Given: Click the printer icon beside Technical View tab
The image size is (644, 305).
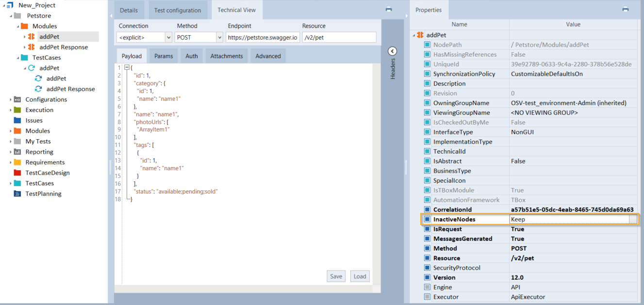Looking at the screenshot, I should pyautogui.click(x=388, y=9).
